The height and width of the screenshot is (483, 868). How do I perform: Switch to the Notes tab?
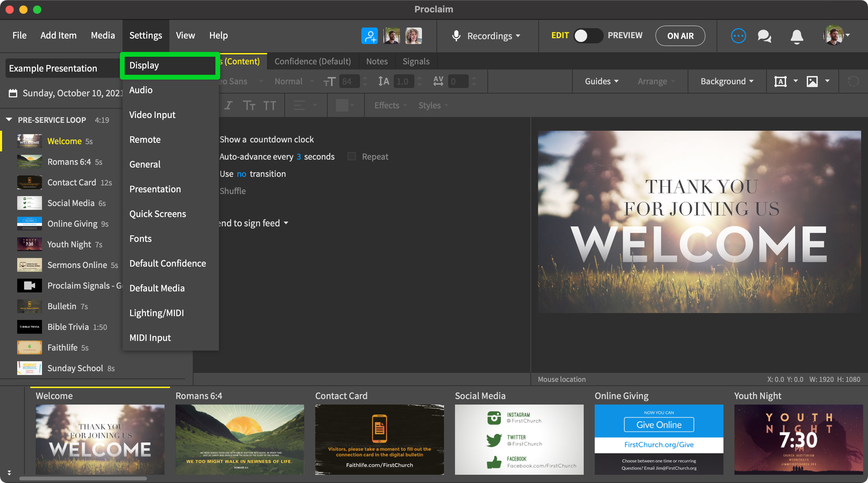(377, 61)
